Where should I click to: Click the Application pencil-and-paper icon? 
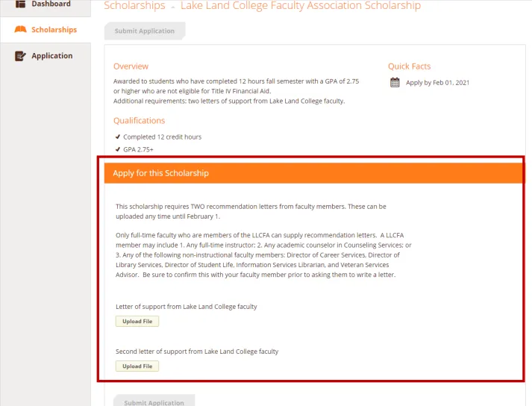click(x=20, y=56)
